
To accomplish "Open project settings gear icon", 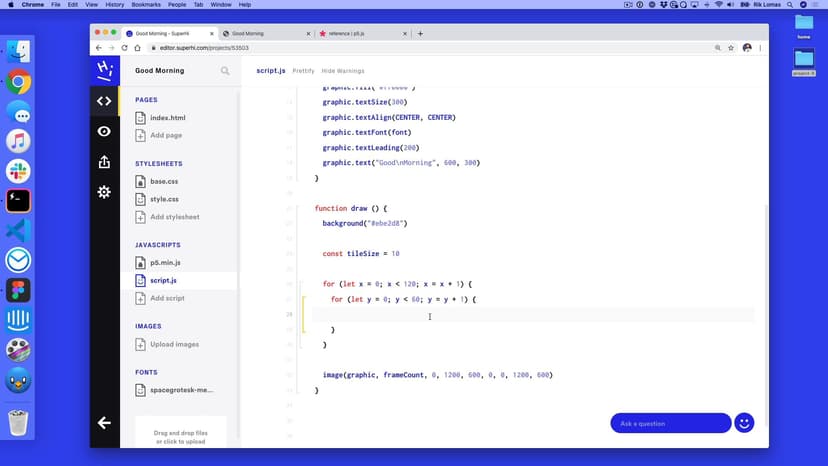I will tap(104, 192).
